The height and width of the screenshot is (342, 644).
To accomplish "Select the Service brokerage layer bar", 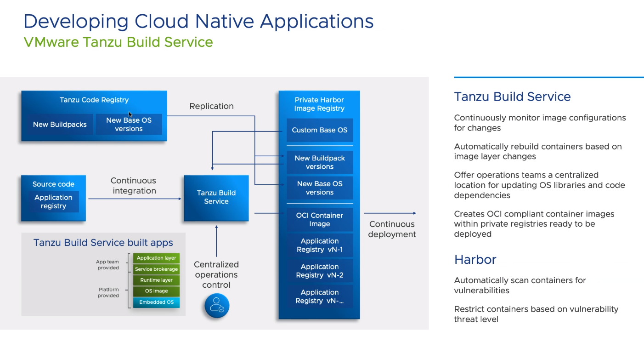I will tap(156, 269).
